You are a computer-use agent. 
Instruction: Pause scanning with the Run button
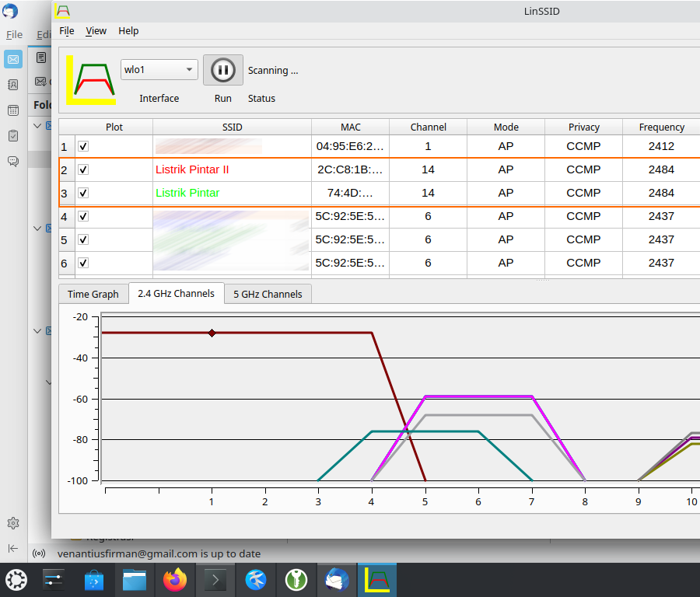click(x=222, y=70)
